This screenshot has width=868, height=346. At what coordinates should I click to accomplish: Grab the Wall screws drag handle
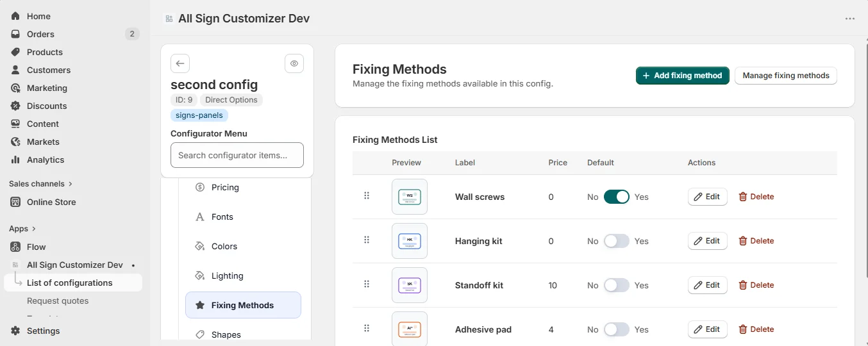367,196
